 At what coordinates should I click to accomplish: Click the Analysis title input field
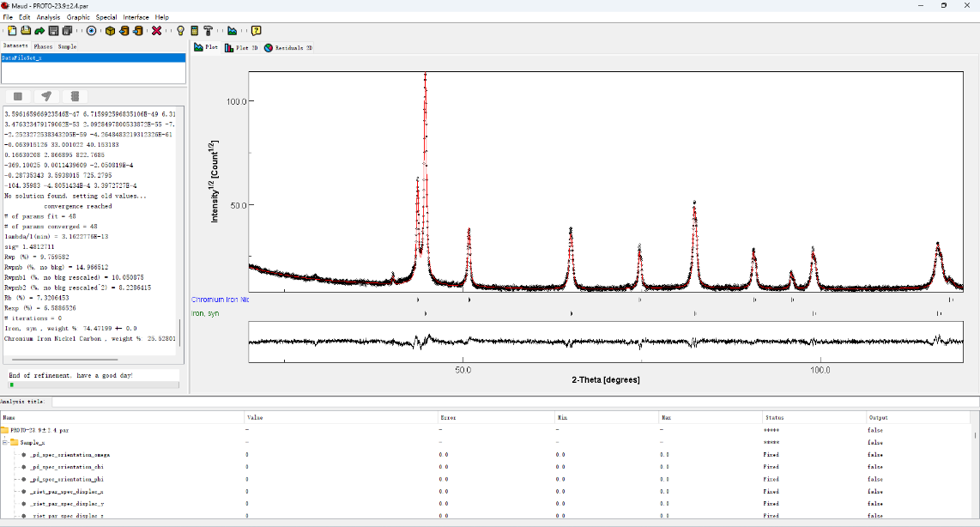[x=513, y=402]
